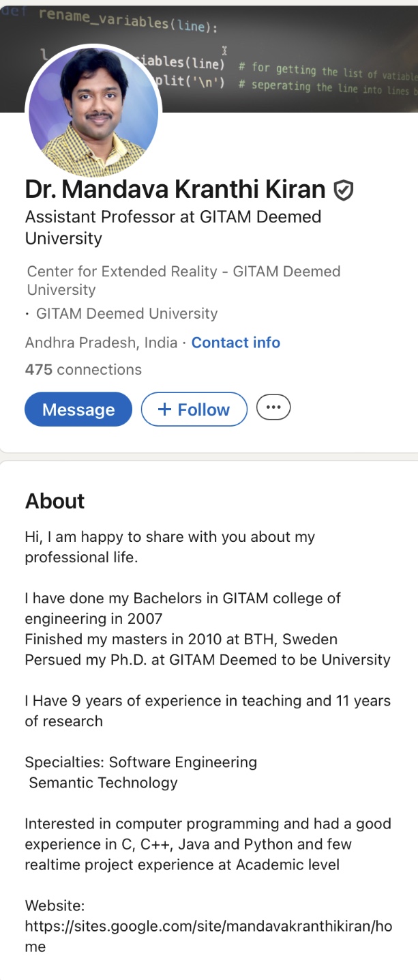The width and height of the screenshot is (418, 980).
Task: Click the name Dr. Mandava Kranthi Kiran
Action: pos(175,189)
